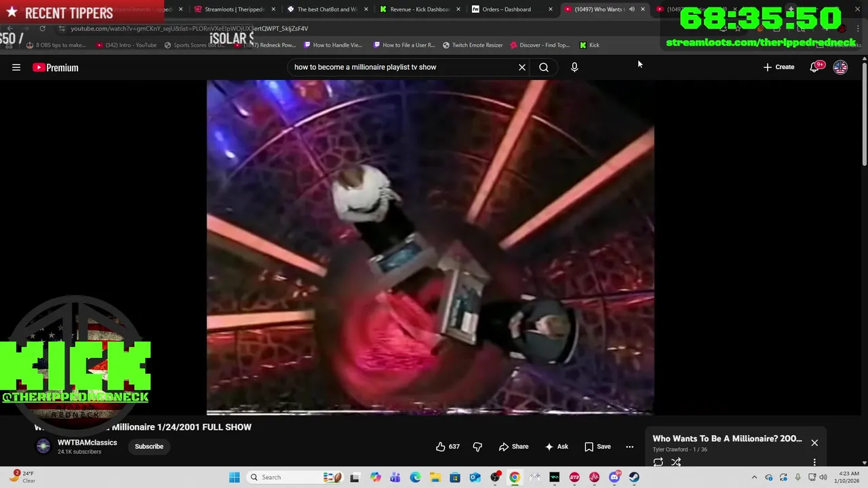Image resolution: width=868 pixels, height=488 pixels.
Task: Open OBS Studio from the taskbar
Action: click(495, 477)
